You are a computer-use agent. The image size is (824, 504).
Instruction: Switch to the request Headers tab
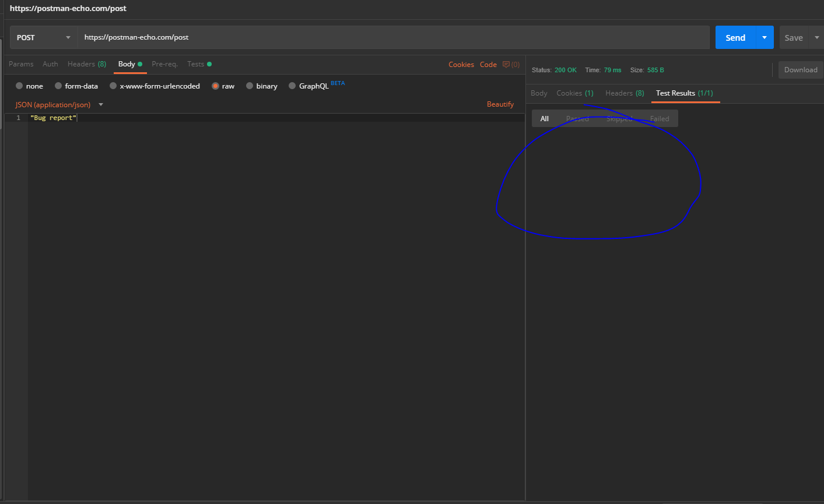coord(86,64)
